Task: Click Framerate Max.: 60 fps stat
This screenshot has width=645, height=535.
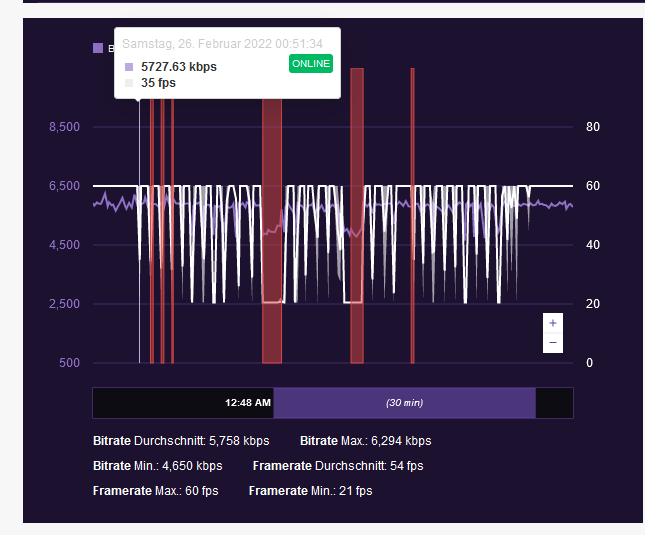Action: click(155, 491)
